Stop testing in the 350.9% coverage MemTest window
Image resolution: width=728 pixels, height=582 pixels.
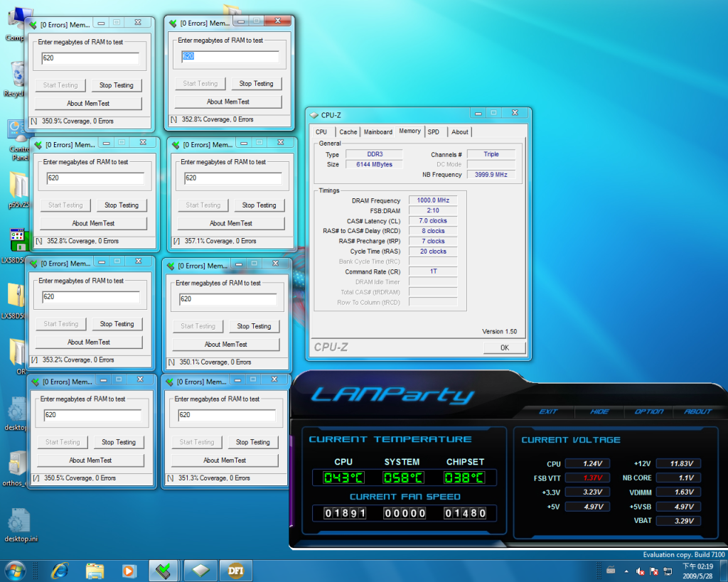tap(117, 85)
